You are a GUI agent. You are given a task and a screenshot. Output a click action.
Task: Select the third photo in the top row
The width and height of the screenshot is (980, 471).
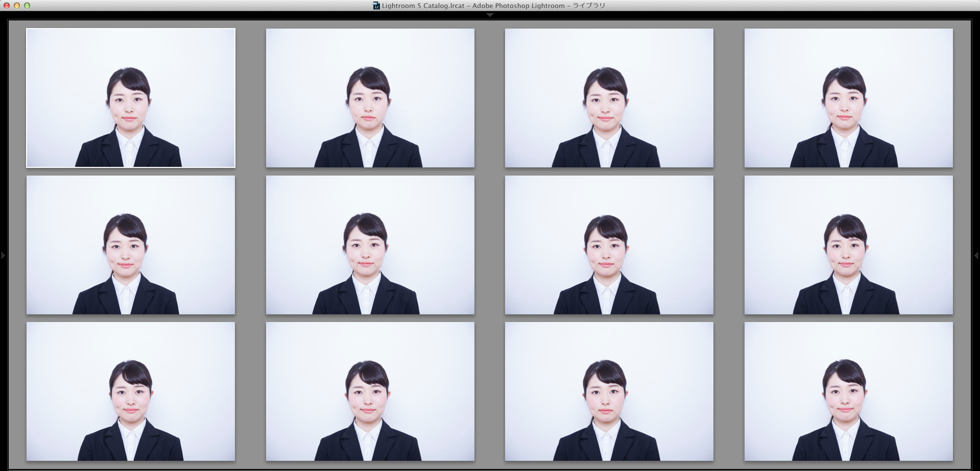click(x=609, y=98)
